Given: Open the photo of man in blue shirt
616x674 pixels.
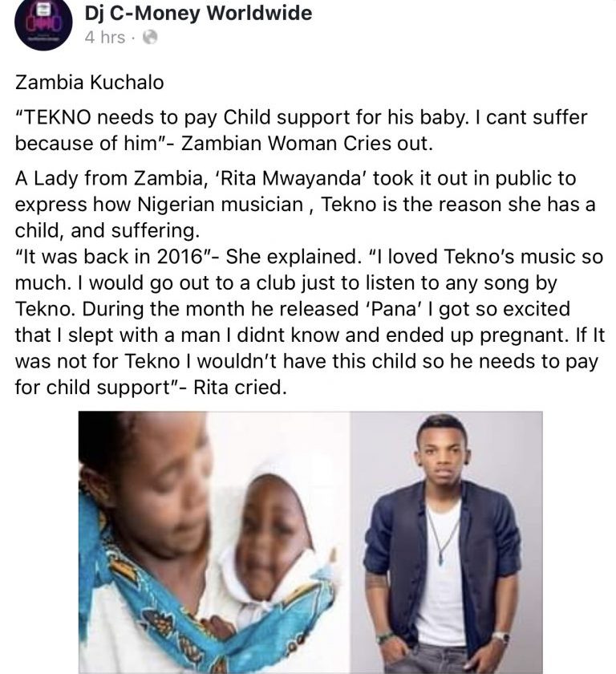Looking at the screenshot, I should (x=446, y=542).
